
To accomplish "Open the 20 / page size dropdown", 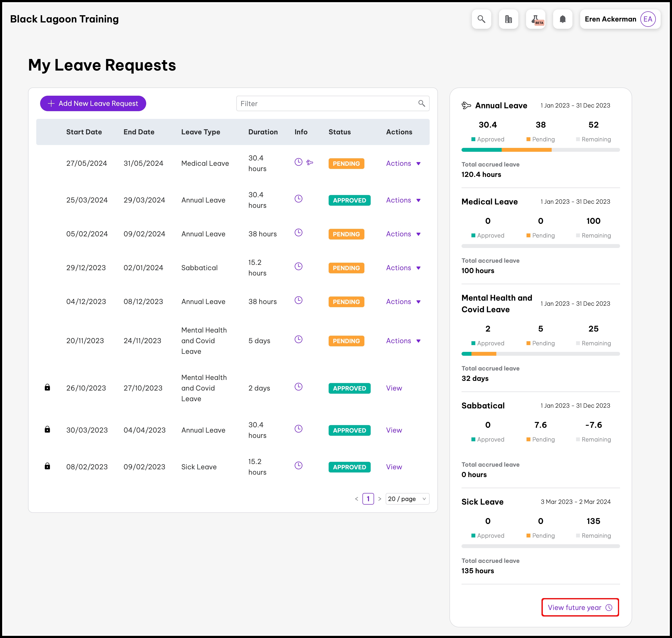I will coord(407,499).
